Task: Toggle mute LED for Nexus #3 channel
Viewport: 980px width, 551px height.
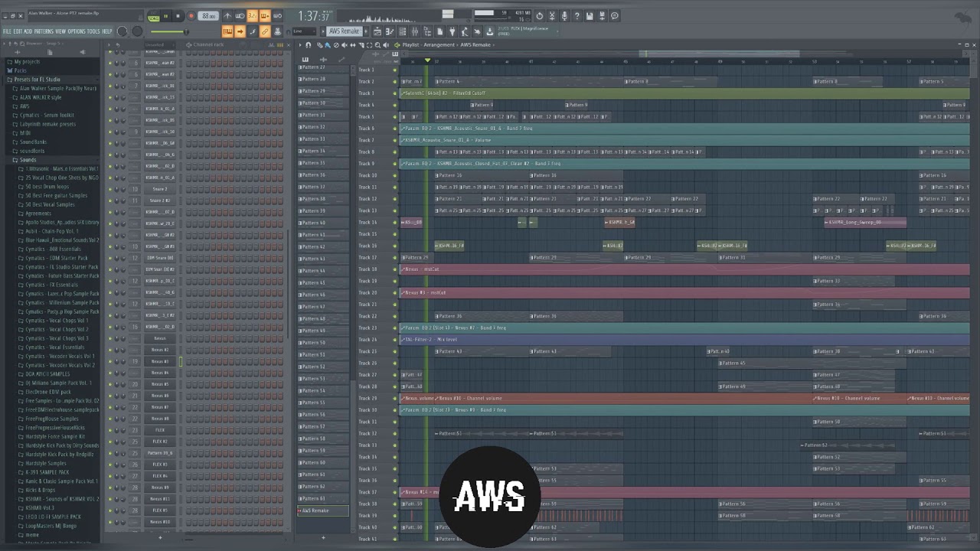Action: 110,361
